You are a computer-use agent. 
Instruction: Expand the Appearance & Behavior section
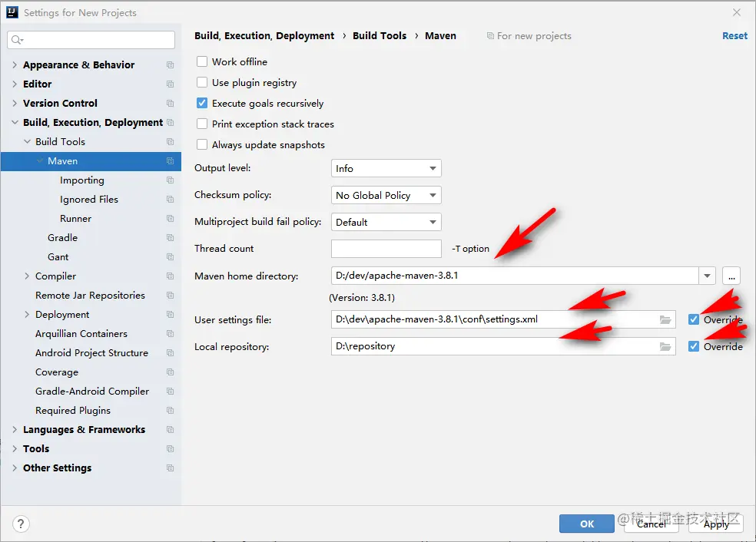coord(15,64)
